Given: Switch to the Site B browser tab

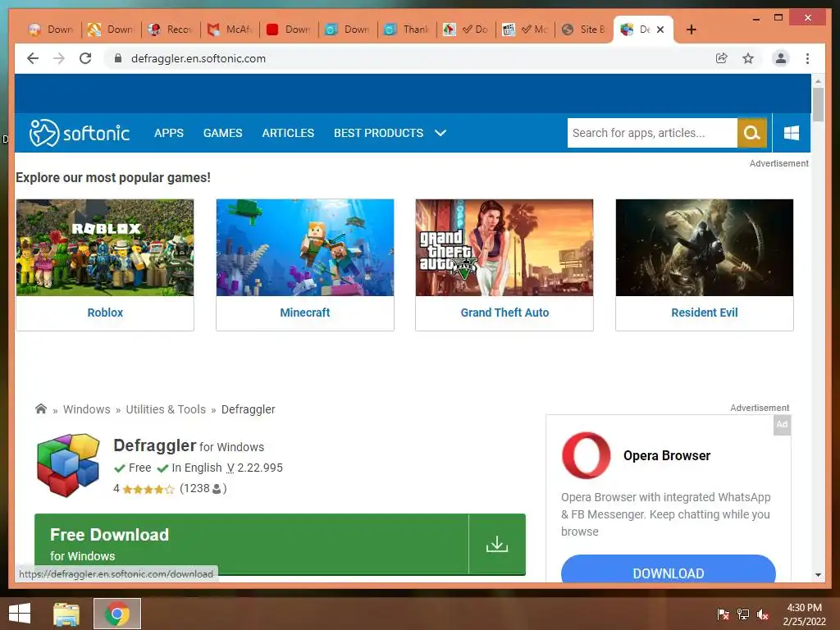Looking at the screenshot, I should [584, 30].
